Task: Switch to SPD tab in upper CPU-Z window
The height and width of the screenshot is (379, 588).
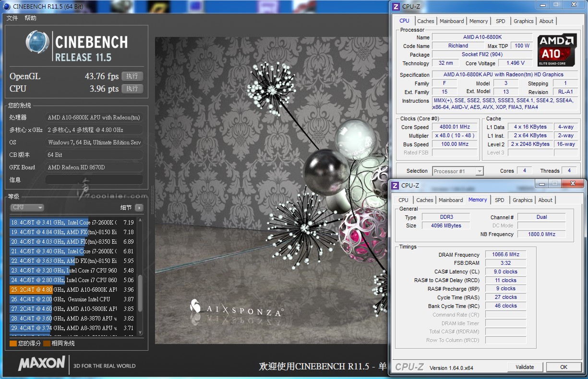Action: click(x=501, y=21)
